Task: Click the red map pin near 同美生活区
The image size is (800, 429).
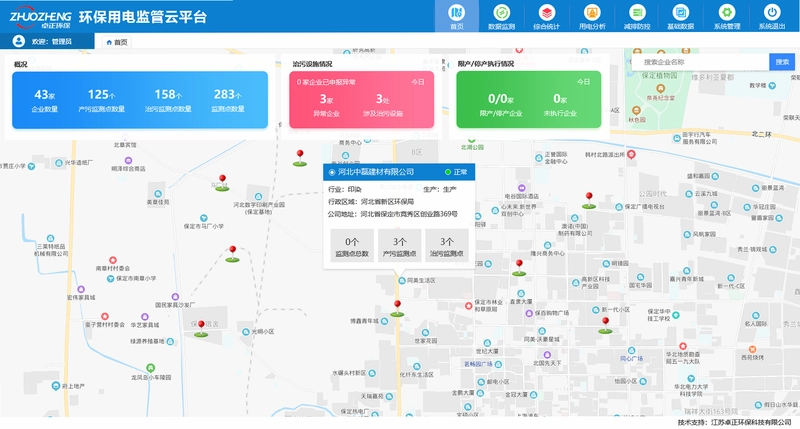Action: [x=397, y=308]
